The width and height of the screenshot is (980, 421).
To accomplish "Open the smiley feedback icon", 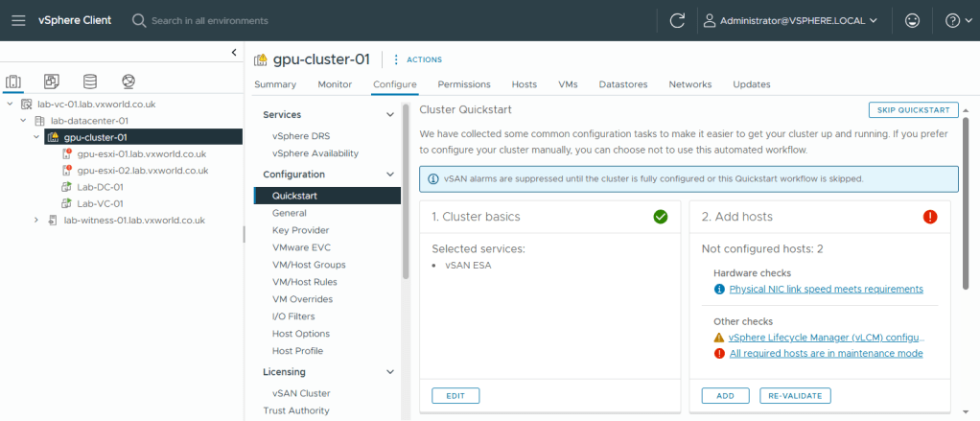I will pyautogui.click(x=911, y=20).
